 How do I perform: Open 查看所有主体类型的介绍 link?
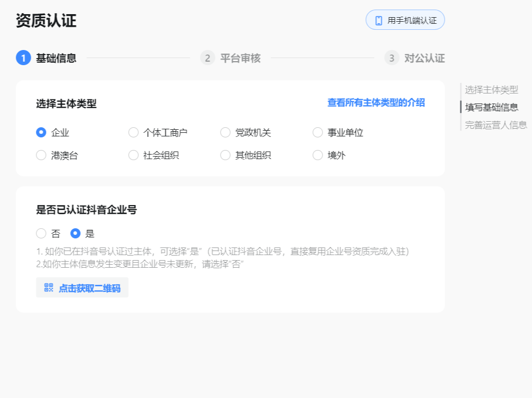point(376,103)
